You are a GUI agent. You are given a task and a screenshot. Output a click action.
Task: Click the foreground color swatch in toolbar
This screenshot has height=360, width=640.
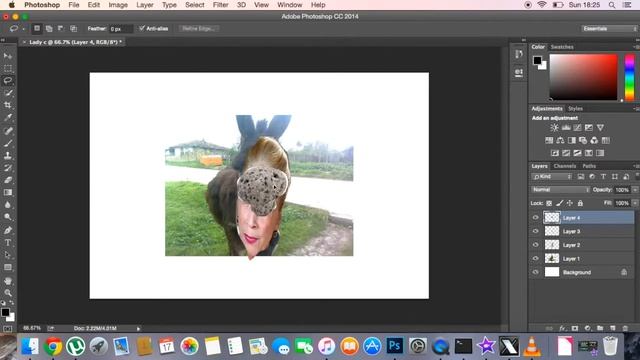[5, 312]
